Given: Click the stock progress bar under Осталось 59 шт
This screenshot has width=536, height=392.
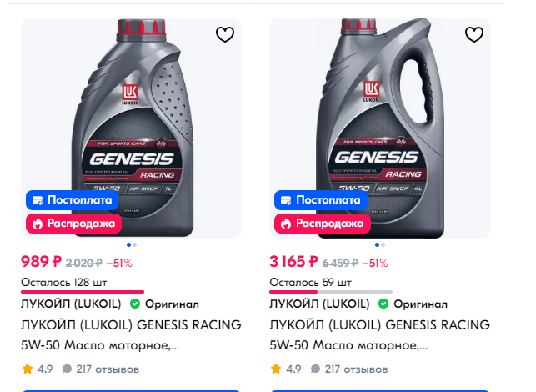Looking at the screenshot, I should 331,291.
